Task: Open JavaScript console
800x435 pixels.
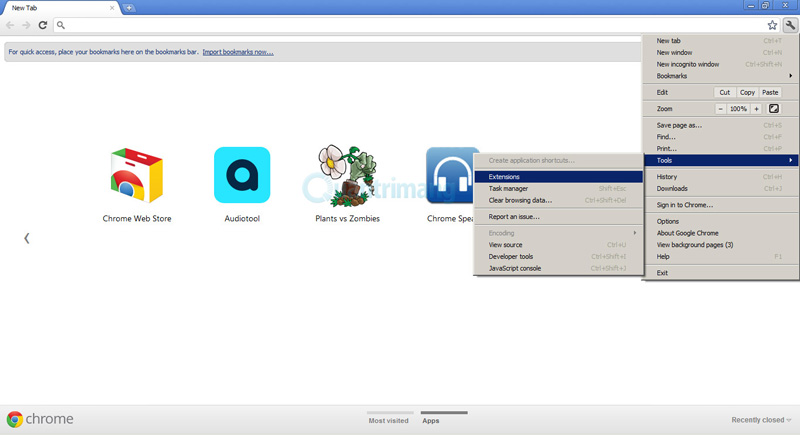Action: click(x=558, y=268)
